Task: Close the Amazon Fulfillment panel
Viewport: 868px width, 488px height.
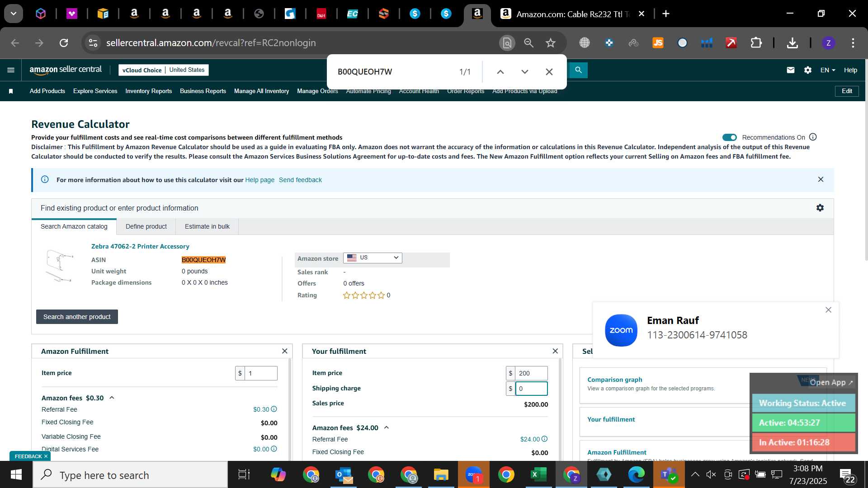Action: click(x=284, y=351)
